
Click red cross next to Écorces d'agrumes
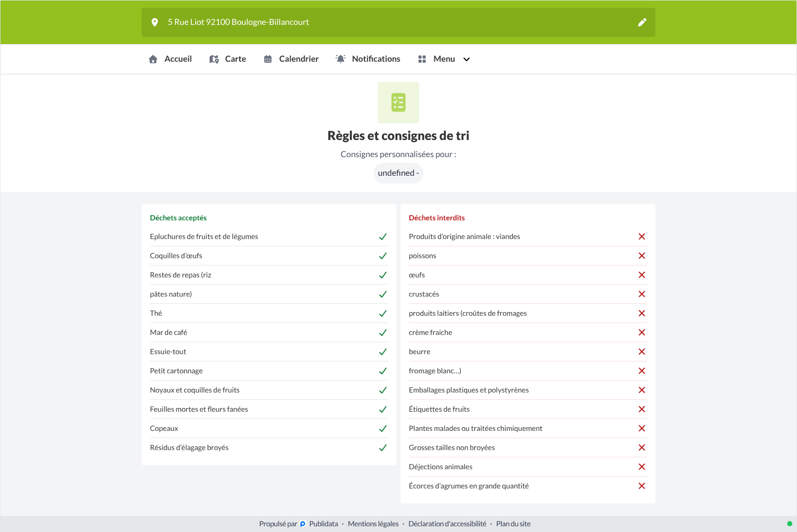point(642,486)
